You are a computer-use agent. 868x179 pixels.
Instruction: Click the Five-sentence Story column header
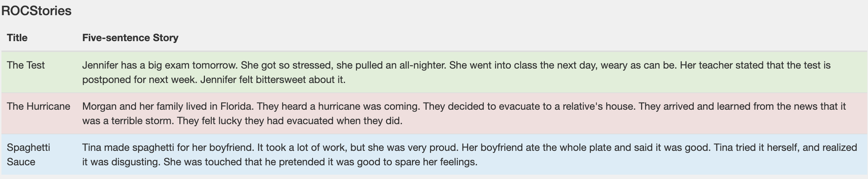pos(130,38)
